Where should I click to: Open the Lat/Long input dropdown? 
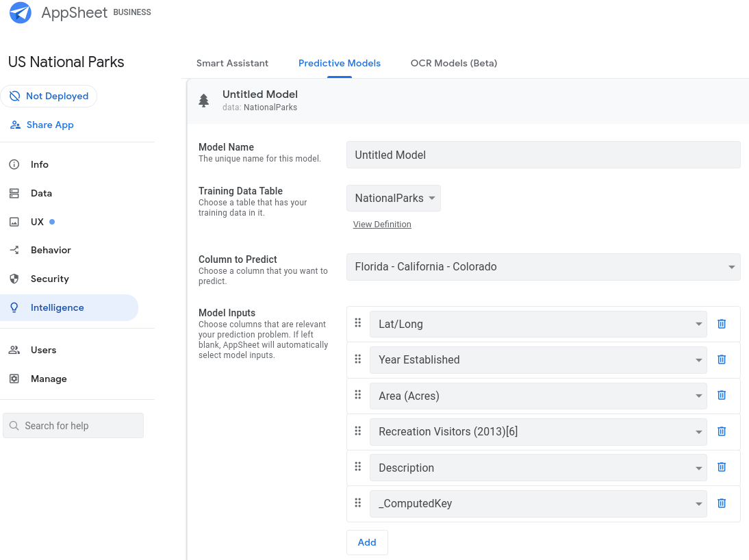[538, 324]
